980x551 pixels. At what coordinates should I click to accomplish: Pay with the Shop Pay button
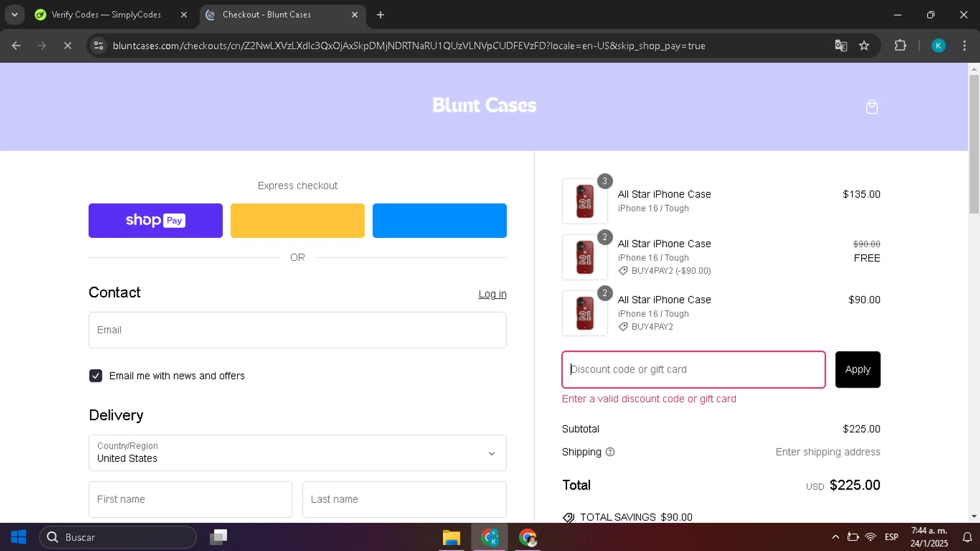(x=155, y=220)
